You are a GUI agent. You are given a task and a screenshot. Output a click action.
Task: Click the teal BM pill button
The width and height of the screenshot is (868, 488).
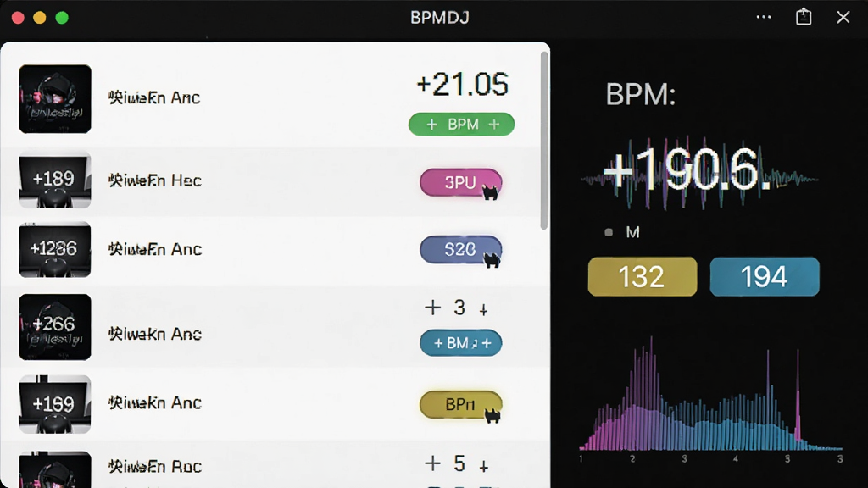coord(460,343)
